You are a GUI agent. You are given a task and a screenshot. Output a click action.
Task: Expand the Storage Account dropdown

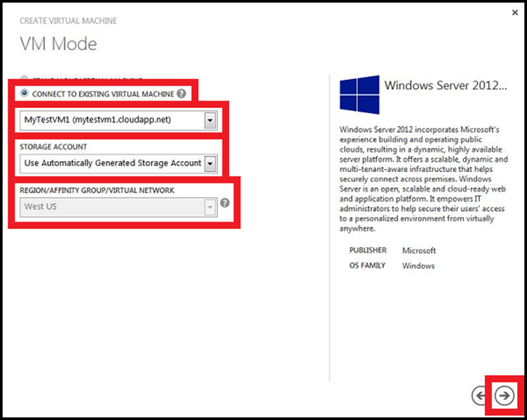(119, 164)
